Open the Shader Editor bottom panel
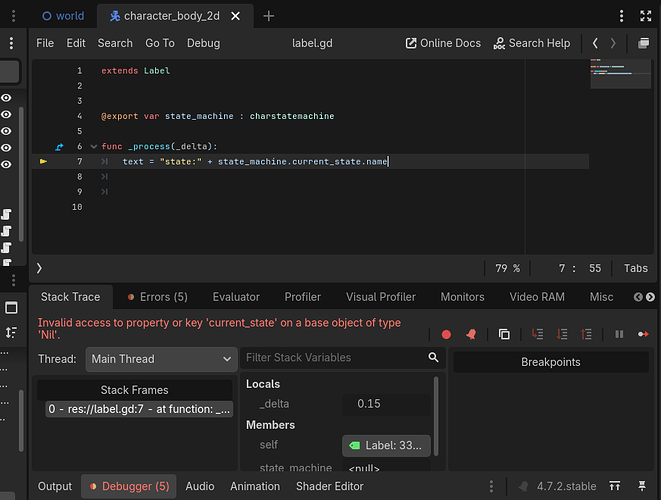 tap(330, 486)
